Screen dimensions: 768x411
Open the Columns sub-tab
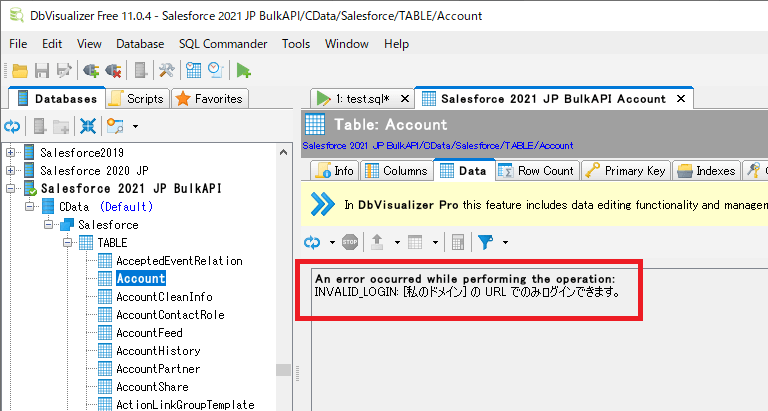click(x=397, y=170)
